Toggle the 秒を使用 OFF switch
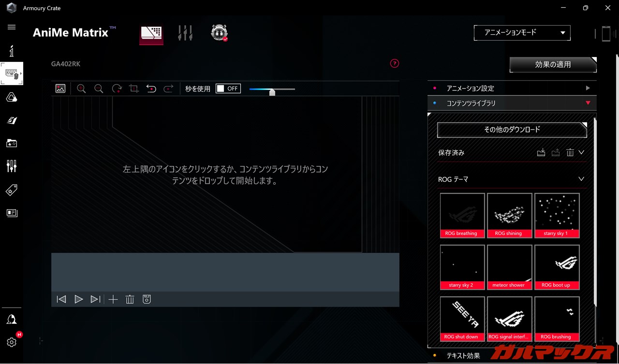The width and height of the screenshot is (619, 364). tap(228, 88)
